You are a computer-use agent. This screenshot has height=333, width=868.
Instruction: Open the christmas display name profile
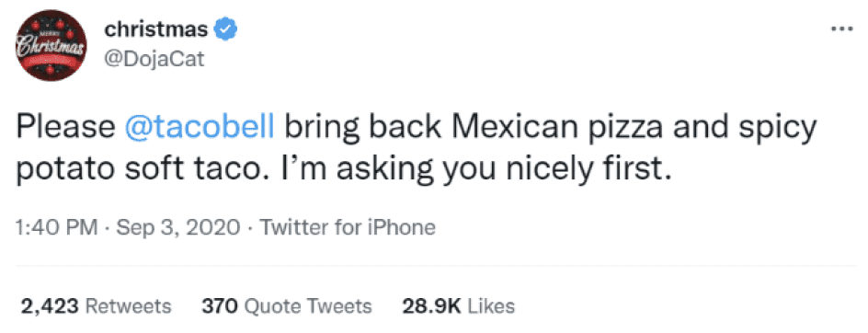tap(156, 30)
